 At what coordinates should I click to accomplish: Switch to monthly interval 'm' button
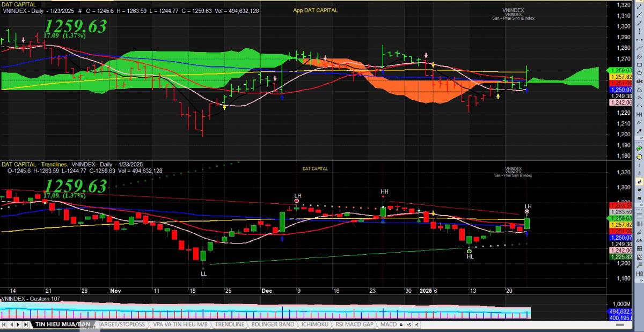[x=639, y=198]
